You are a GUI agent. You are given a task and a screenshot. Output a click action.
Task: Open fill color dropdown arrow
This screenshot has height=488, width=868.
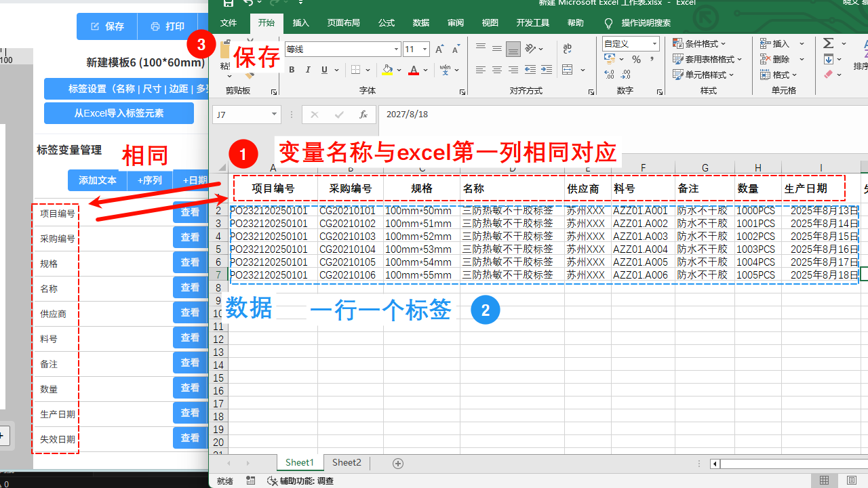(399, 70)
